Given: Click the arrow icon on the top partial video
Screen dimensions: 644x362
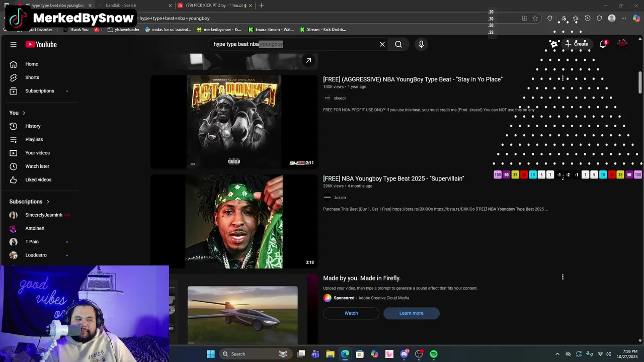Looking at the screenshot, I should coord(308,60).
